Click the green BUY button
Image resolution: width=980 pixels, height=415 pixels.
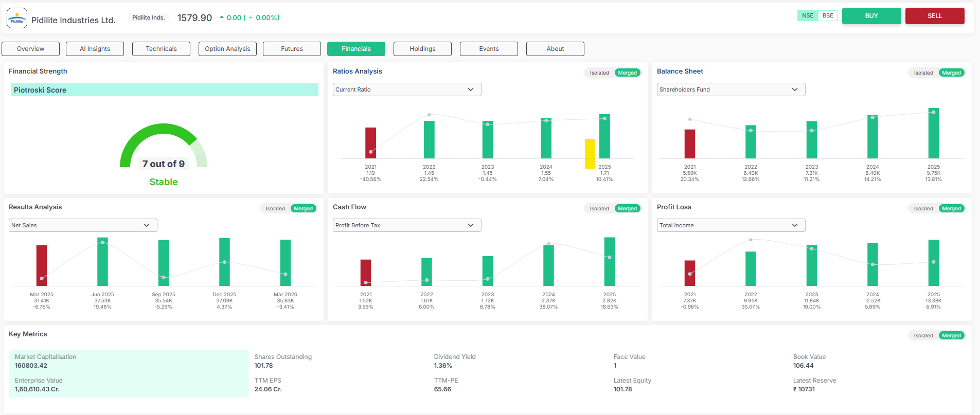tap(871, 16)
